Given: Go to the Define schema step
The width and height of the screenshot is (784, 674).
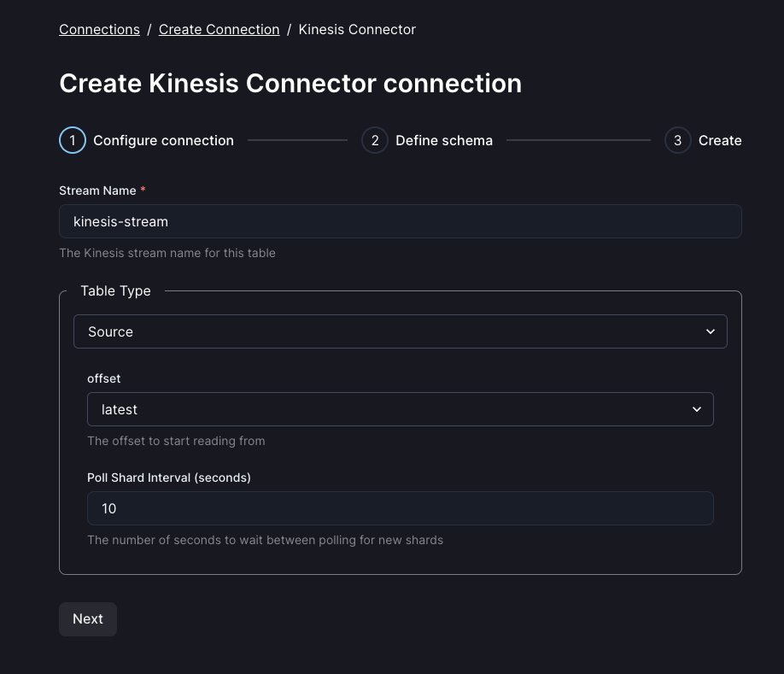Looking at the screenshot, I should click(x=444, y=140).
